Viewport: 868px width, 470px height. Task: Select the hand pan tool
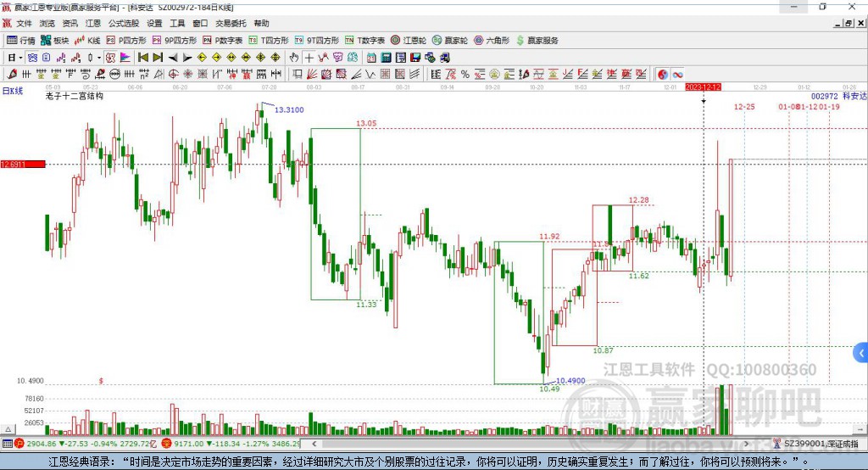tap(294, 58)
